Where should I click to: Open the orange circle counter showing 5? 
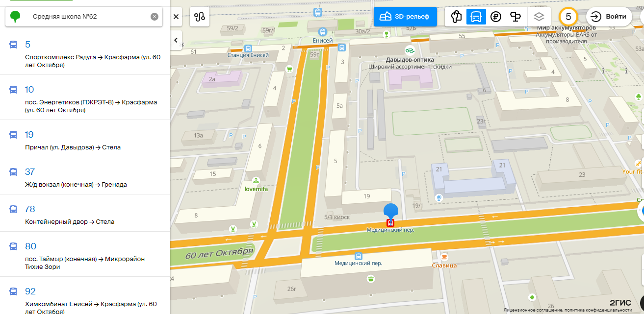568,17
